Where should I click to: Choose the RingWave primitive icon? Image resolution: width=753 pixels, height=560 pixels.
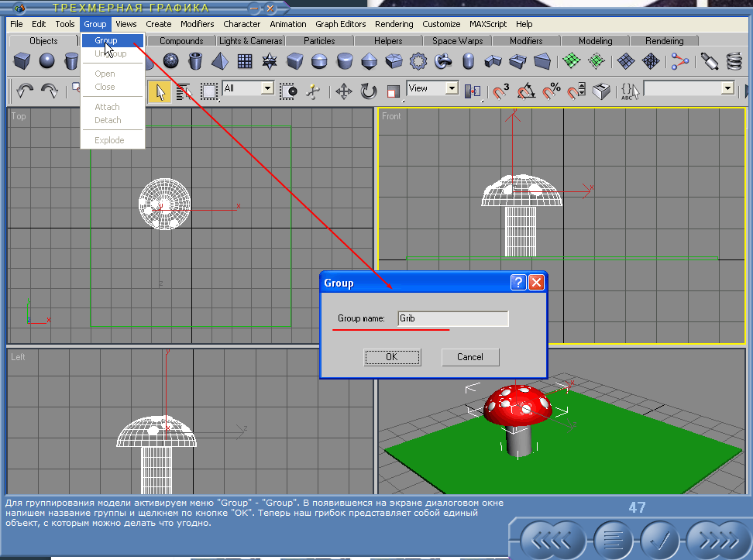(x=418, y=61)
